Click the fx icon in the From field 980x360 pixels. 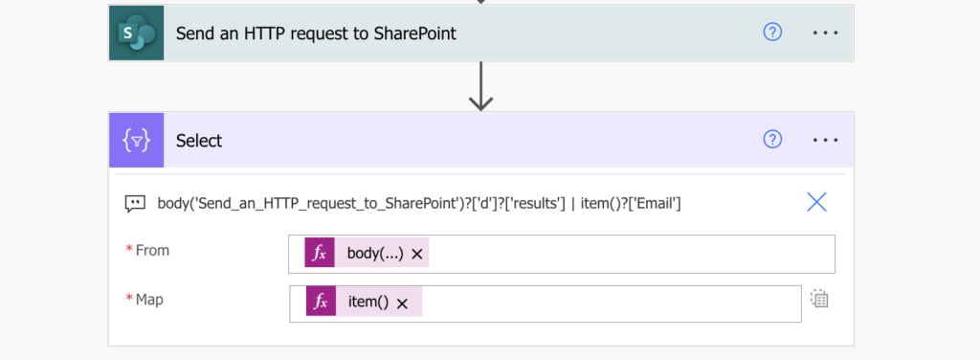320,253
